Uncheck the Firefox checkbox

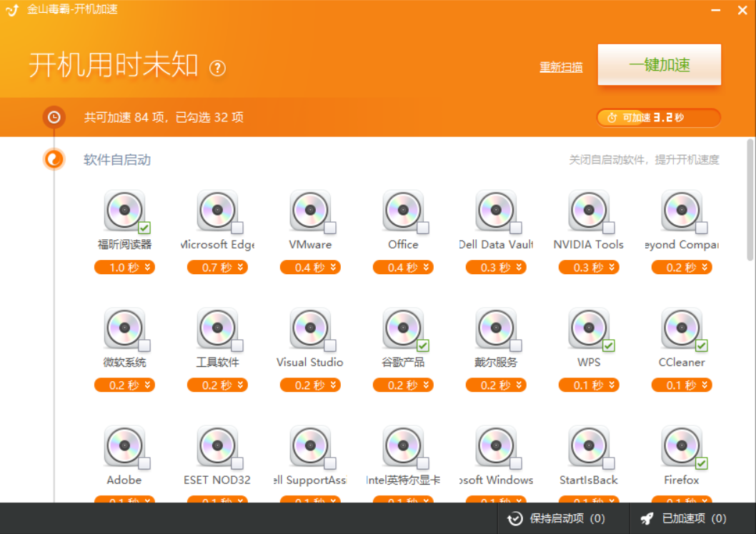702,463
